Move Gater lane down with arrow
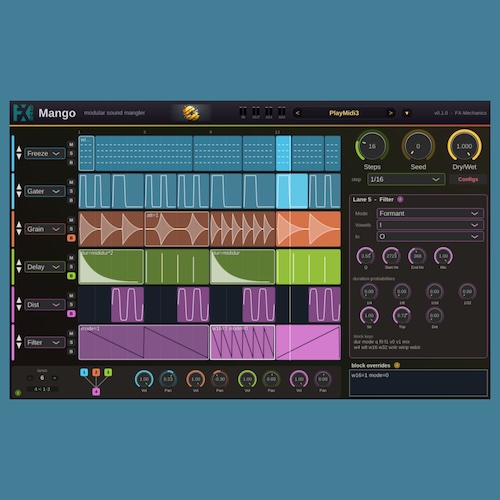This screenshot has height=500, width=500. (19, 195)
